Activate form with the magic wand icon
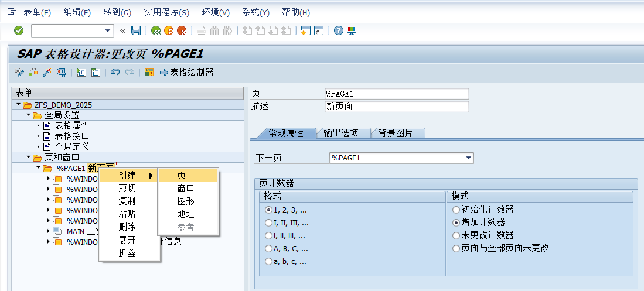 click(x=47, y=73)
